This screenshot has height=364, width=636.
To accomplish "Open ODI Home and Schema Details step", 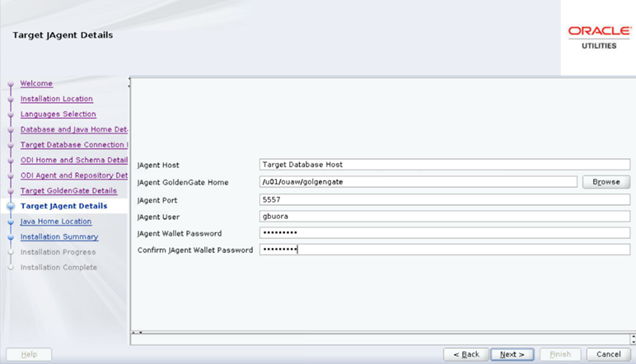I will [74, 160].
